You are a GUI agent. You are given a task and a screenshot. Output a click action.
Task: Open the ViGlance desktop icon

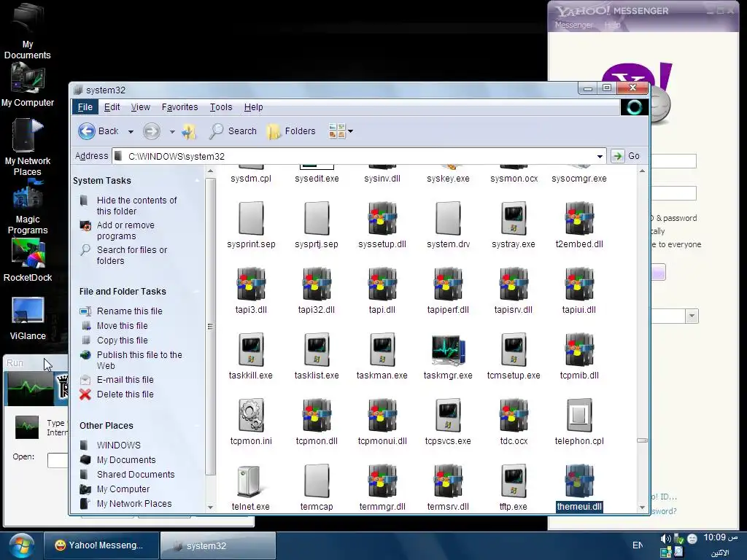coord(28,319)
